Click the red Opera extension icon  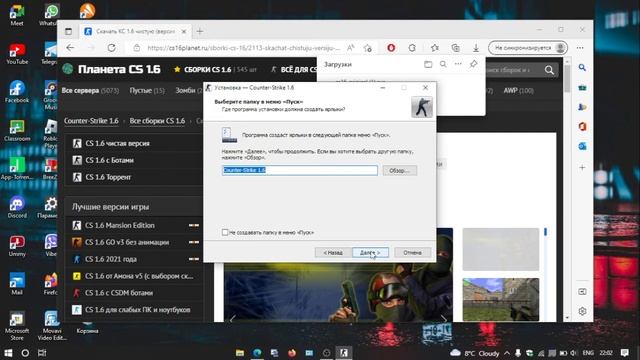pos(391,48)
